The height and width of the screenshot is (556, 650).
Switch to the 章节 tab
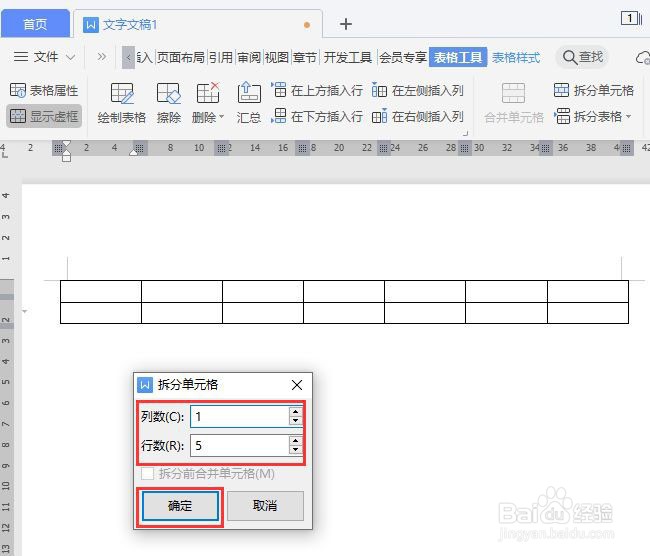click(x=305, y=57)
